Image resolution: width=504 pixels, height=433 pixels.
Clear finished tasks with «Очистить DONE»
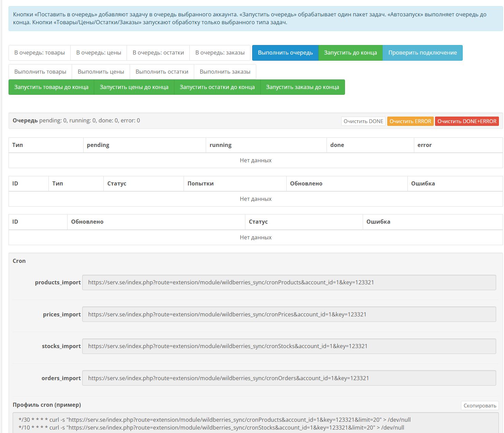point(363,121)
